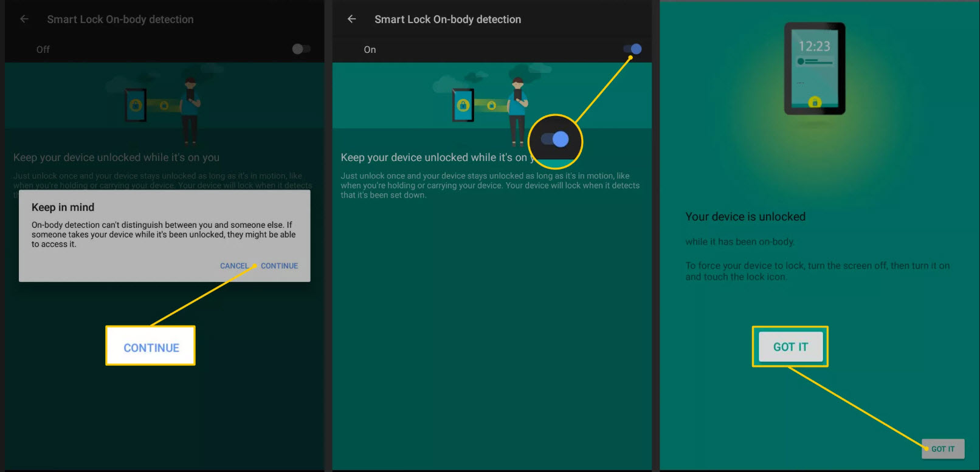Tap the person illustration in the middle panel
980x472 pixels.
coord(517,112)
